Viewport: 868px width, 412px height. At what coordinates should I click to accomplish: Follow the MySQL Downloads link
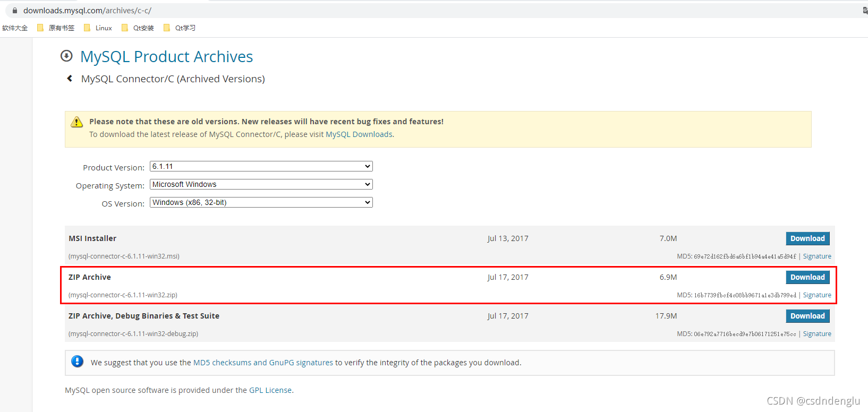pos(359,134)
